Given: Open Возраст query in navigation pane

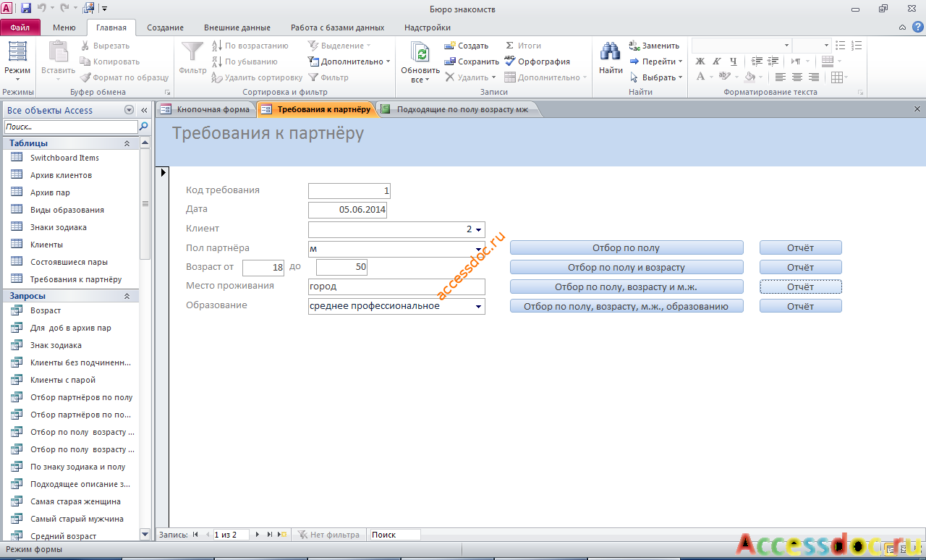Looking at the screenshot, I should point(46,310).
